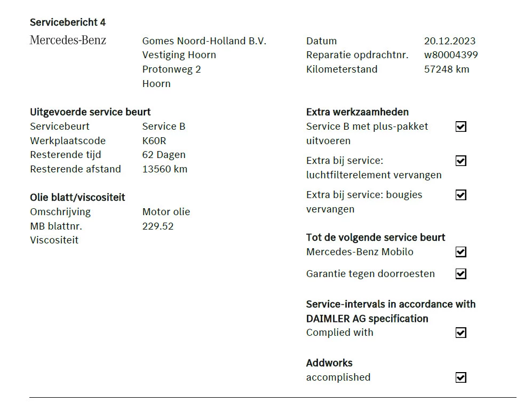Uncheck the Complied with checkbox
Screen dimensions: 532x402
click(461, 333)
